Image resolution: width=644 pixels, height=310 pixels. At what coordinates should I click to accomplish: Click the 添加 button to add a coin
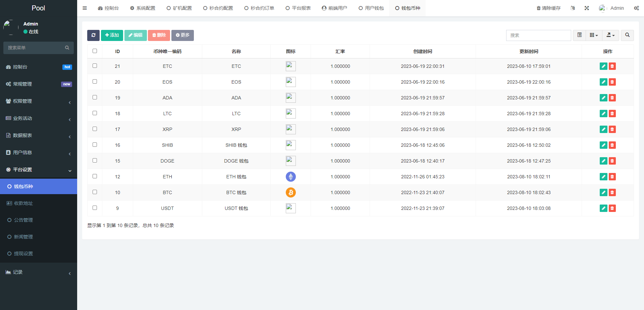[112, 35]
